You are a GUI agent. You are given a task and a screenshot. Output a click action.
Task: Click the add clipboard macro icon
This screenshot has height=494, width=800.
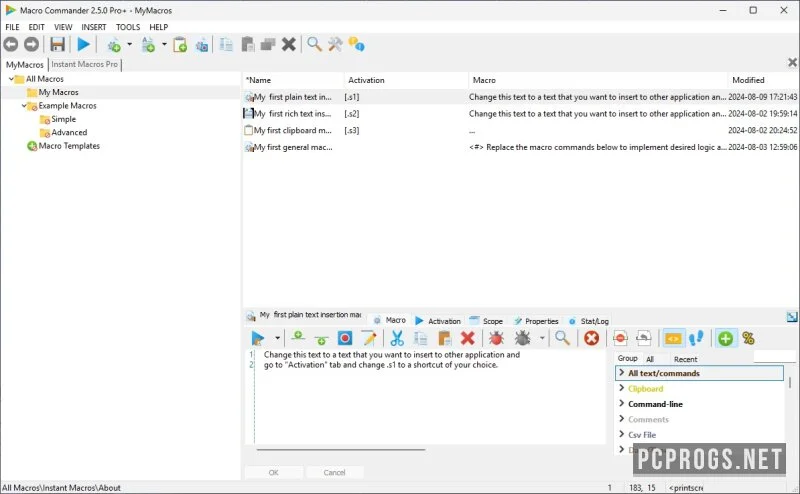pos(180,45)
